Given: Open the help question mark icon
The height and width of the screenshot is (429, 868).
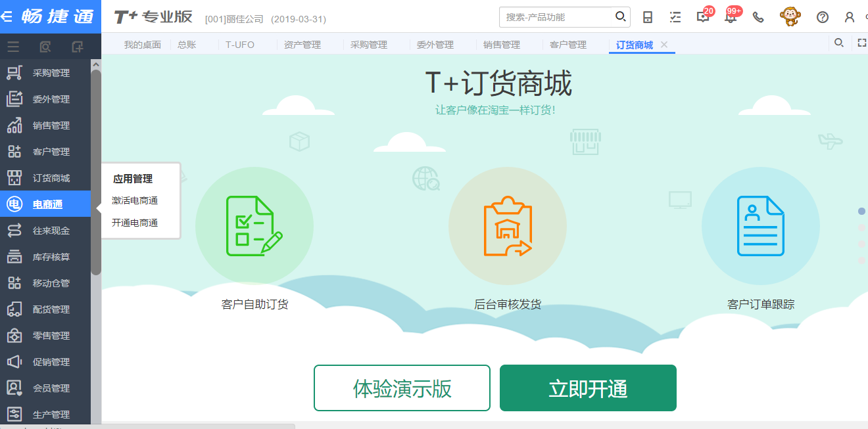Looking at the screenshot, I should (823, 17).
